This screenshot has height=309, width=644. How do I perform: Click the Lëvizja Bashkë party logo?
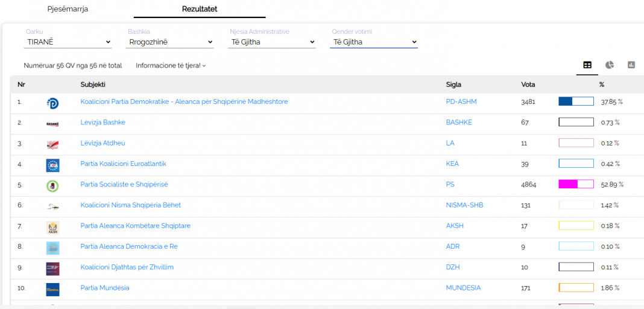tap(52, 124)
